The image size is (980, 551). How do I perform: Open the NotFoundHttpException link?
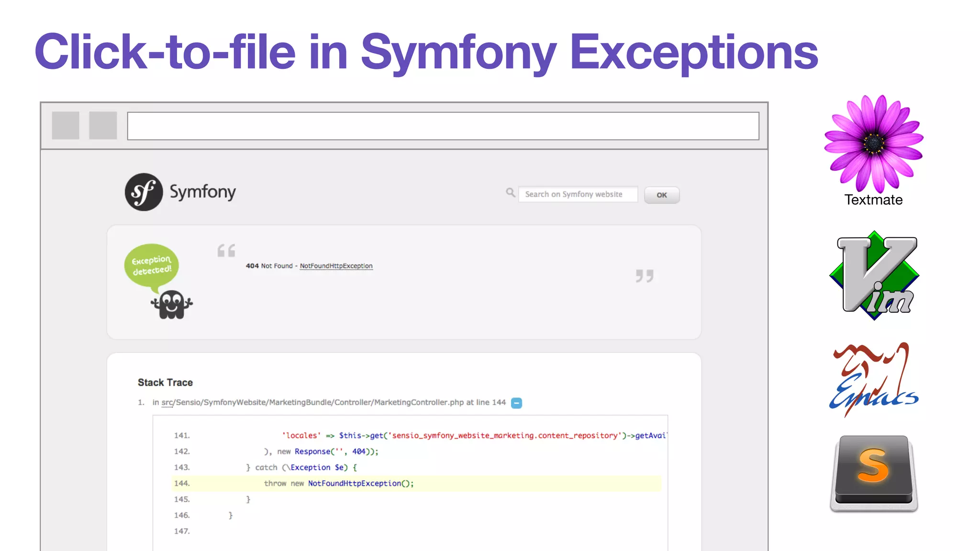[336, 266]
